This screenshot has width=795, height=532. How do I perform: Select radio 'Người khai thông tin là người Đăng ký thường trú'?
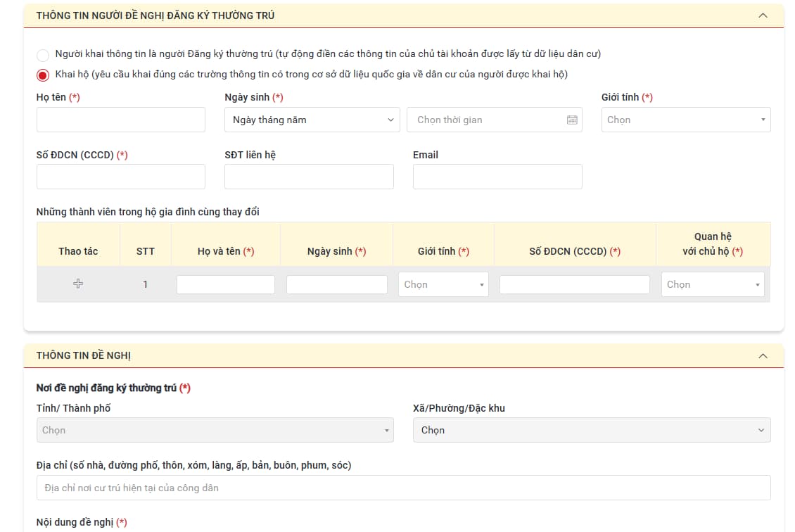(43, 55)
